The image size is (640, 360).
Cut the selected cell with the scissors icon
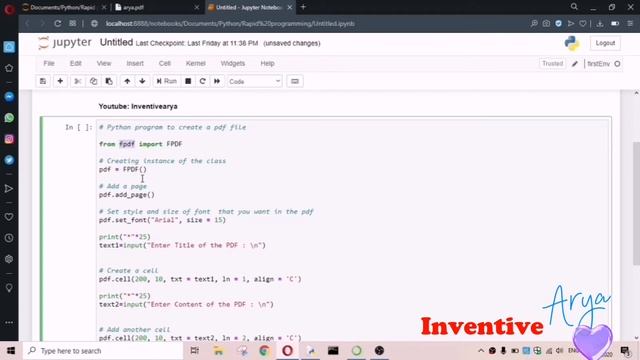click(x=78, y=81)
